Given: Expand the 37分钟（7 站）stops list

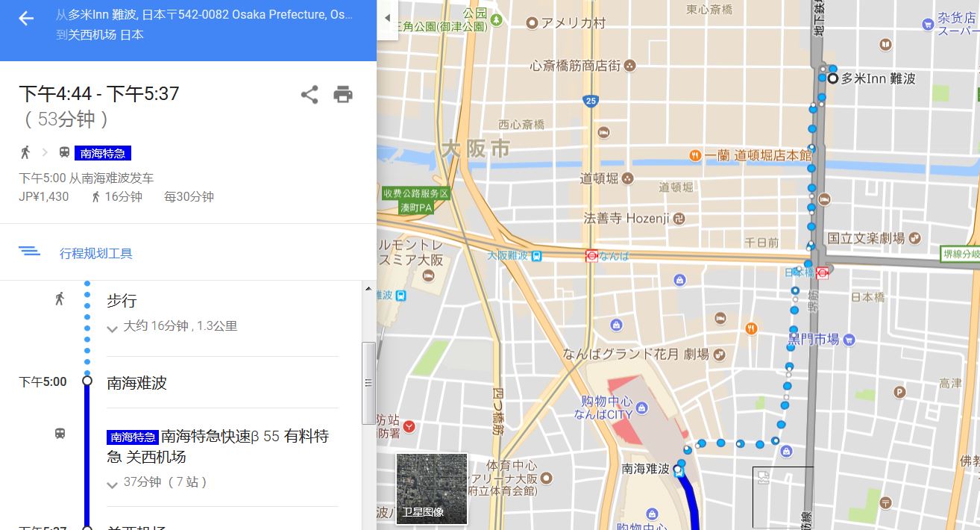Looking at the screenshot, I should [x=113, y=484].
